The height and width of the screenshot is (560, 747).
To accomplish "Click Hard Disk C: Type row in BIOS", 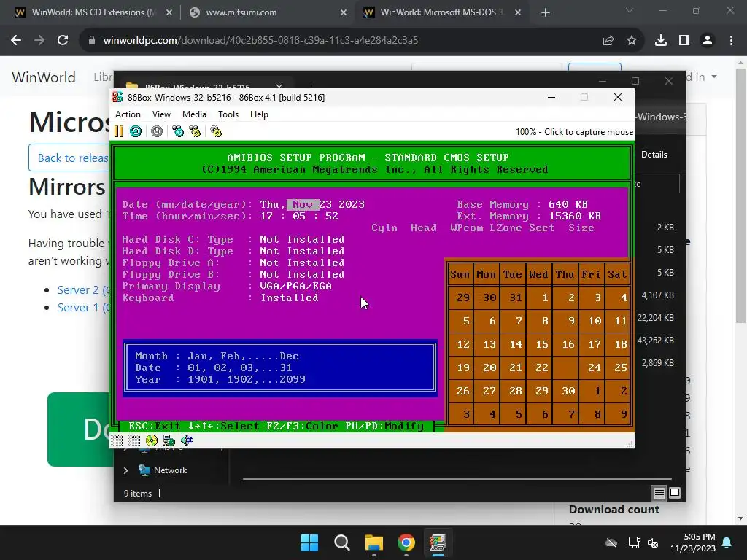I will click(x=233, y=239).
